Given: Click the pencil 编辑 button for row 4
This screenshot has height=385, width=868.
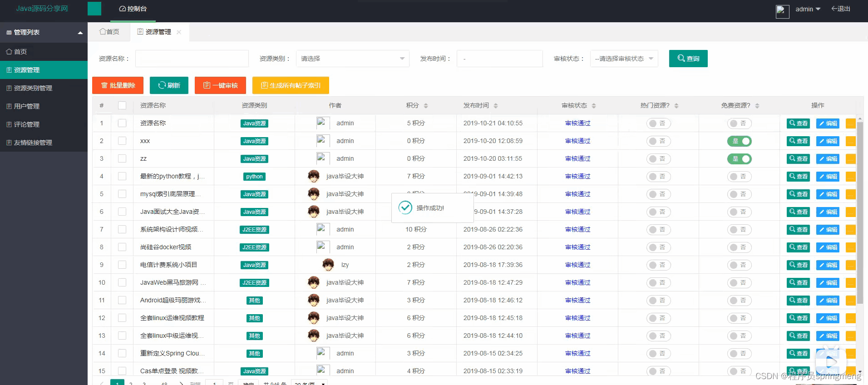Looking at the screenshot, I should pyautogui.click(x=828, y=177).
